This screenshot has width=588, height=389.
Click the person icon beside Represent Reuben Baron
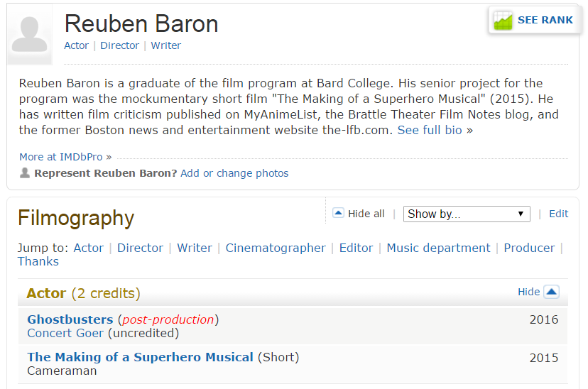[x=25, y=172]
